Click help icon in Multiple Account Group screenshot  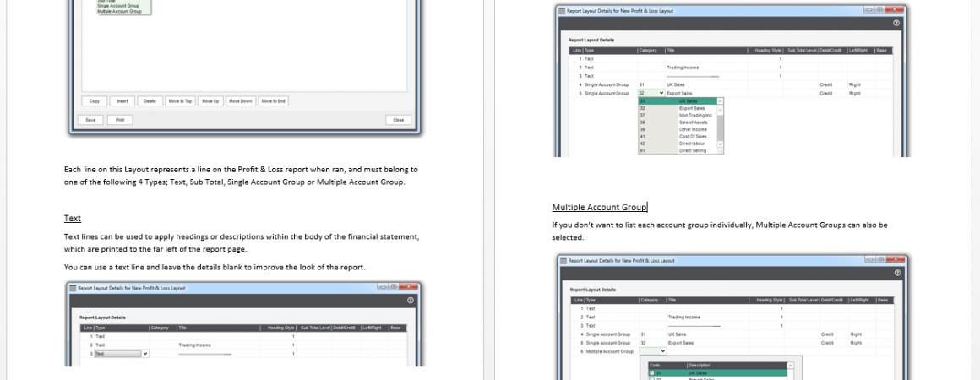point(897,273)
